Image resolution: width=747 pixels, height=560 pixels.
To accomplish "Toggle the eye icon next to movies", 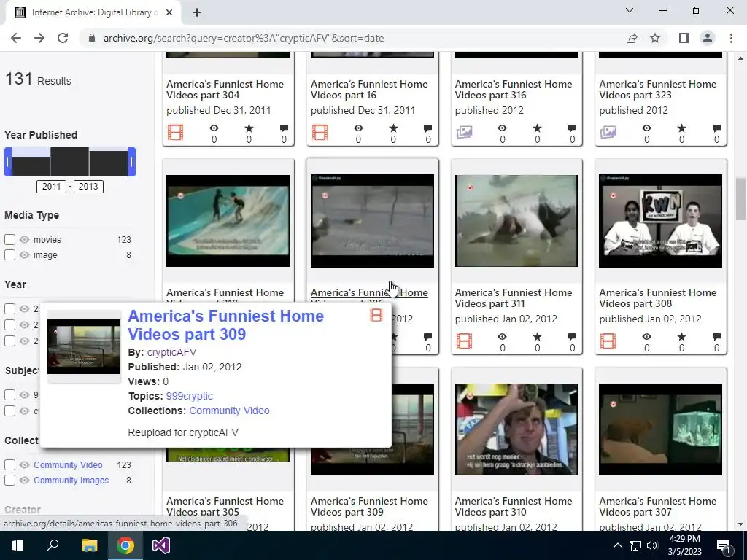I will tap(24, 239).
